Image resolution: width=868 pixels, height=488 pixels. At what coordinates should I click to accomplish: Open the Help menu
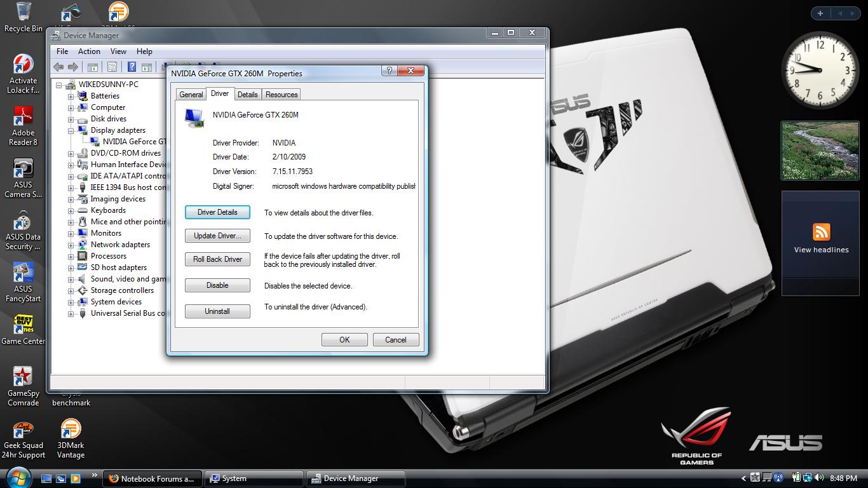click(x=144, y=51)
